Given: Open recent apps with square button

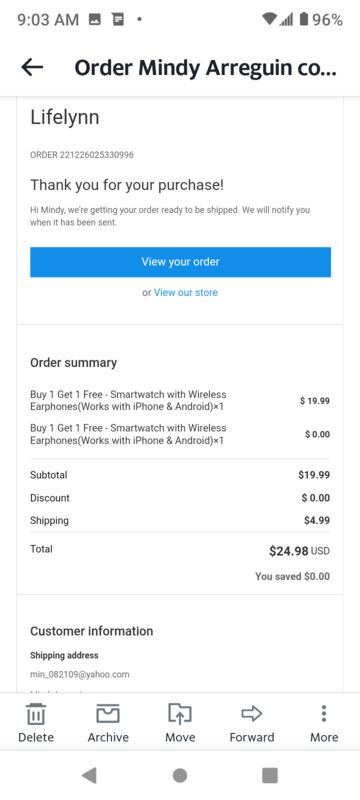Looking at the screenshot, I should 270,776.
